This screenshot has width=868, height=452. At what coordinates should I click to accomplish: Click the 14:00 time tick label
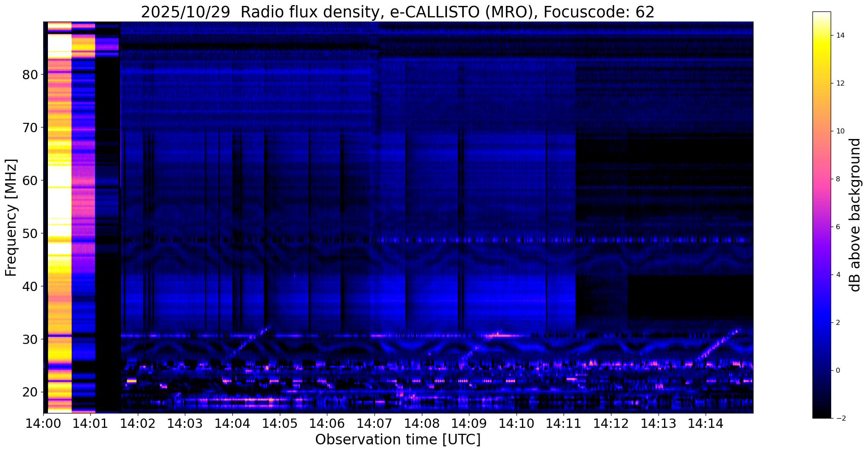coord(43,423)
